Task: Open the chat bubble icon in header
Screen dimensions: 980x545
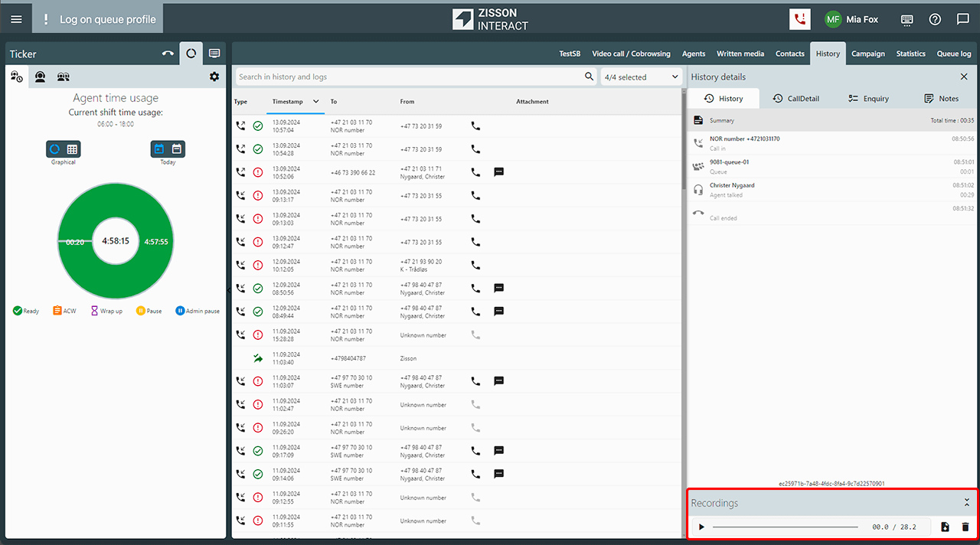Action: point(963,19)
